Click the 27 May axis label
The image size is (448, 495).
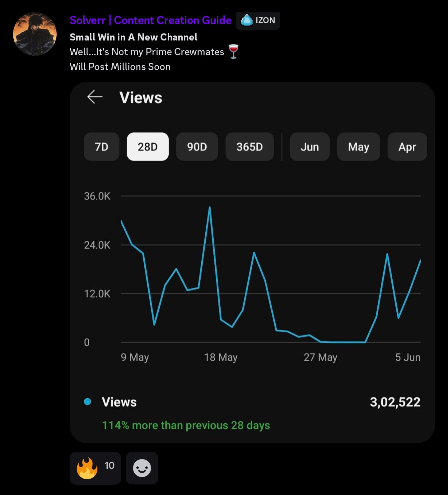tap(320, 357)
